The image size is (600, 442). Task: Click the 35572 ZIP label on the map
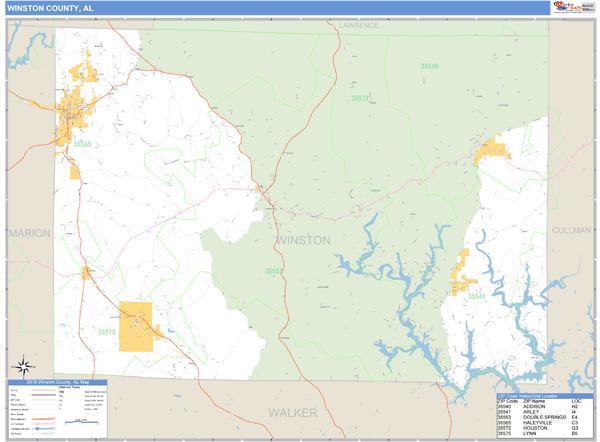[x=360, y=98]
